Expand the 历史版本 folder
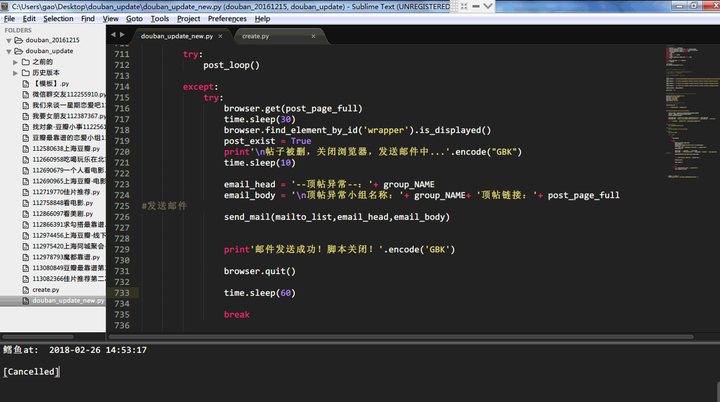Viewport: 720px width, 402px height. 16,73
